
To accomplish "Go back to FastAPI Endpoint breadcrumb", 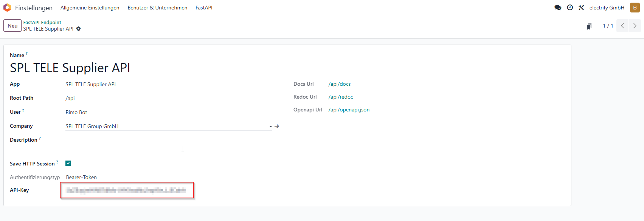I will 42,22.
